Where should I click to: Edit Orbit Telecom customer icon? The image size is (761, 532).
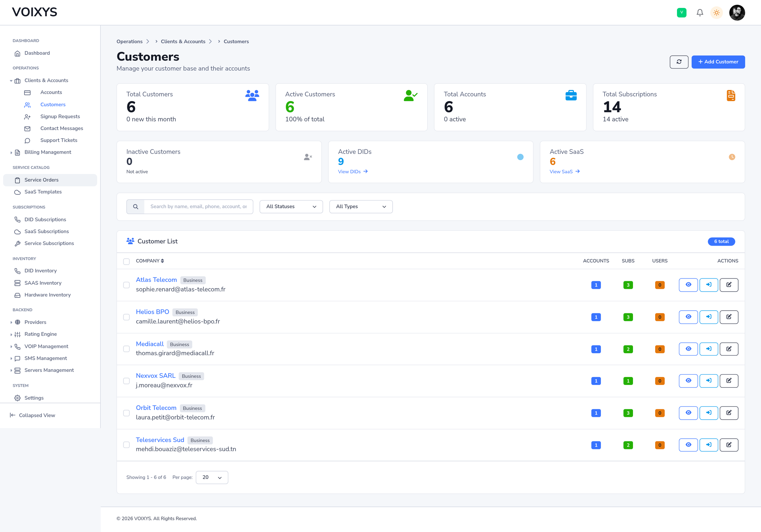pyautogui.click(x=729, y=413)
